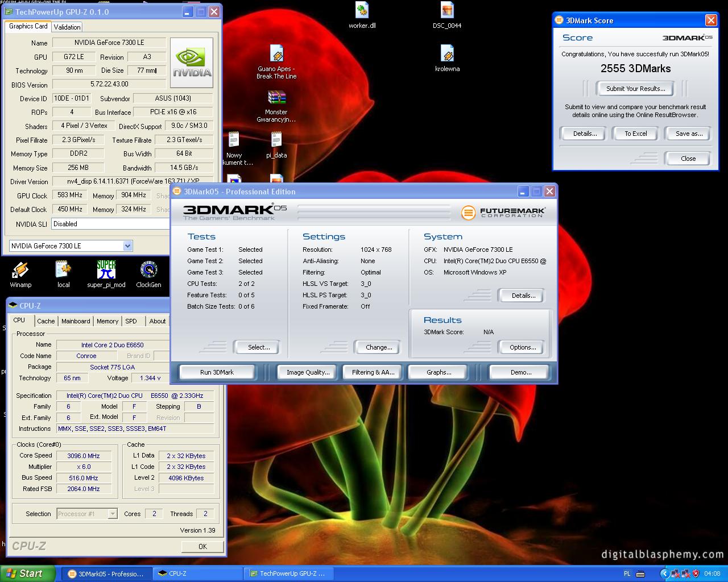728x582 pixels.
Task: Click the Futuremark Corporation logo
Action: tap(503, 213)
